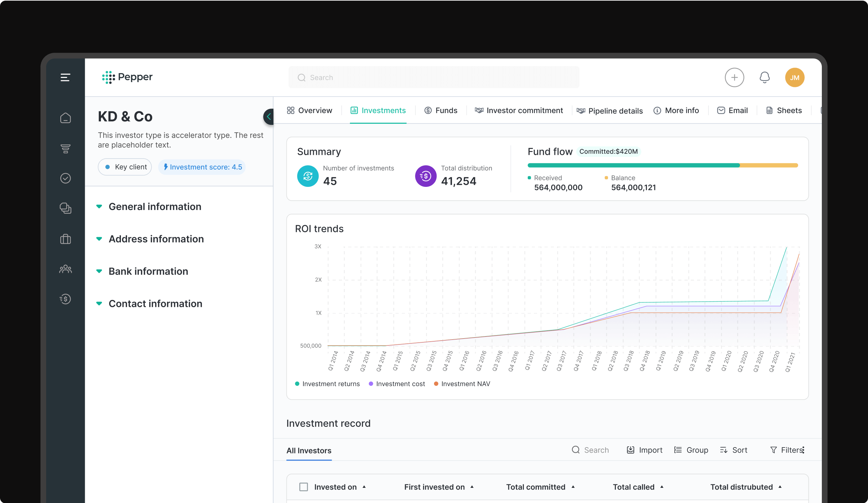The width and height of the screenshot is (868, 503).
Task: Open the Investor commitment tab
Action: click(x=519, y=110)
